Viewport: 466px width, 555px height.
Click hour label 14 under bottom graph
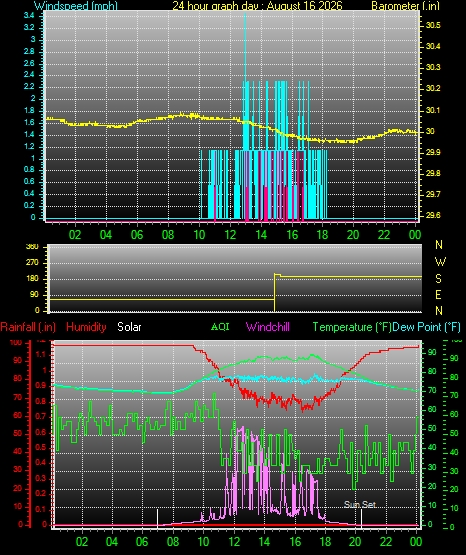pyautogui.click(x=264, y=542)
